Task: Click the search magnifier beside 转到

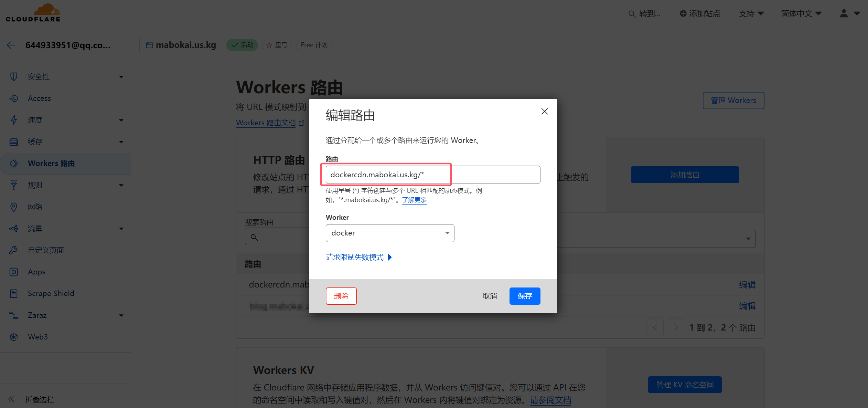Action: pyautogui.click(x=632, y=14)
